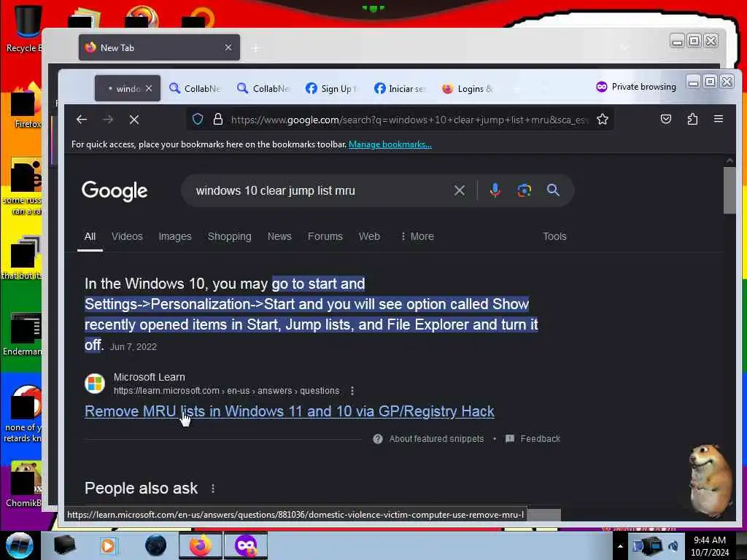Select the All results tab
The width and height of the screenshot is (747, 560).
tap(90, 237)
